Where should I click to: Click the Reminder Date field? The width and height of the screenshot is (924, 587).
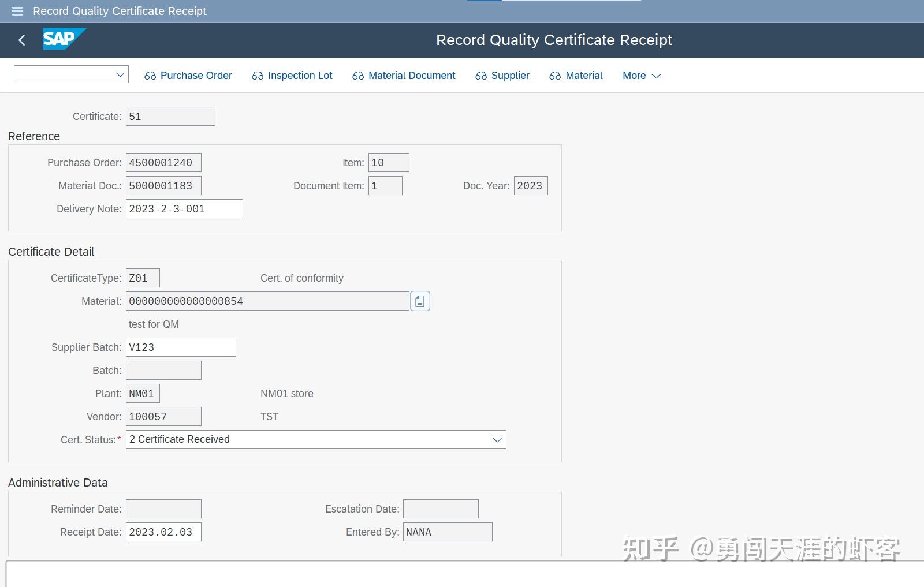(x=163, y=509)
